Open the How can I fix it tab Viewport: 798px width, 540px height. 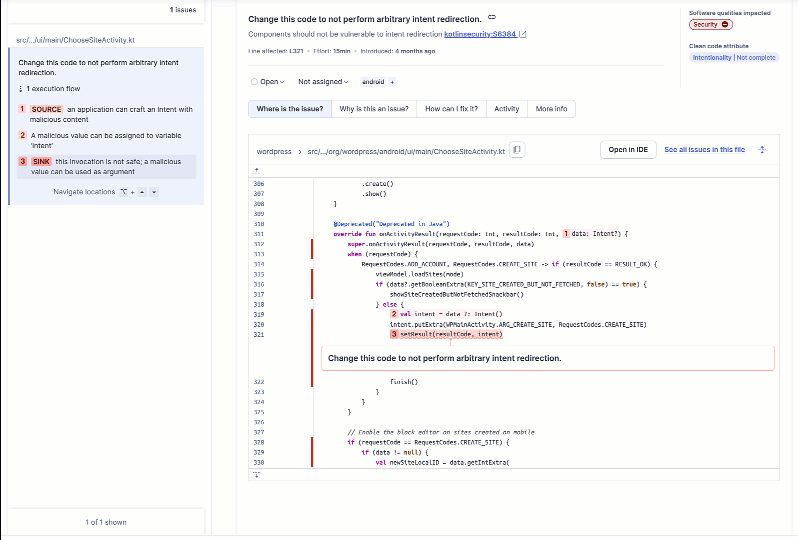[x=451, y=109]
